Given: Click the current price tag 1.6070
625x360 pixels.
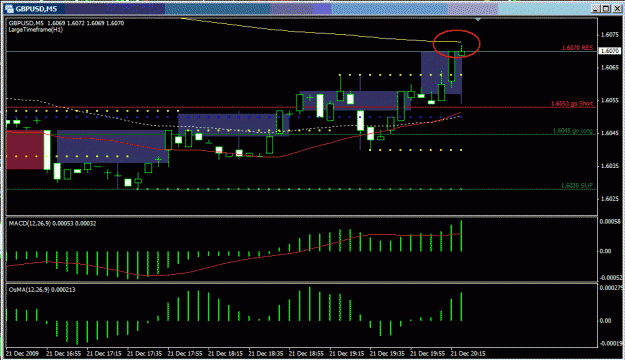Looking at the screenshot, I should click(610, 51).
